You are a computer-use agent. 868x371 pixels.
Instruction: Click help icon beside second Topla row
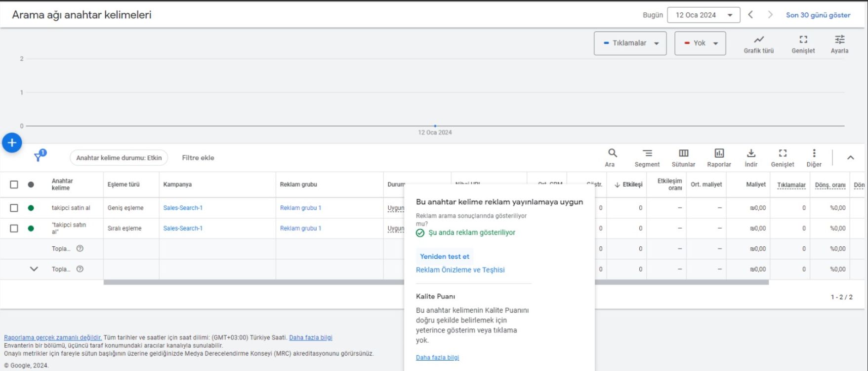click(80, 269)
